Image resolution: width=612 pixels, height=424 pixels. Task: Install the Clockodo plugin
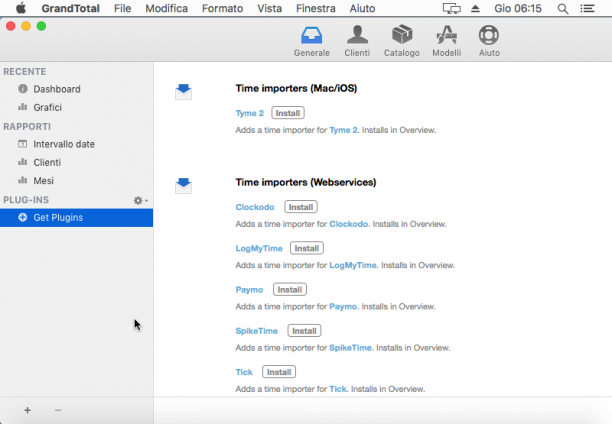(x=301, y=207)
